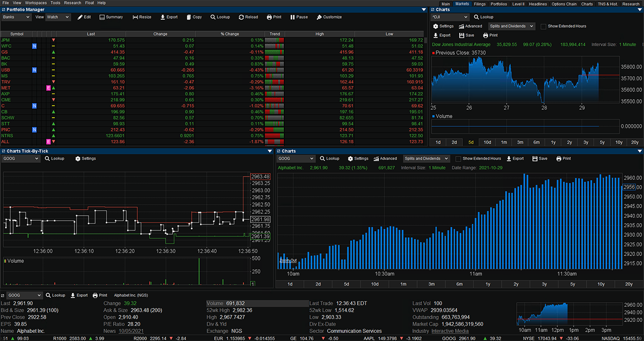The height and width of the screenshot is (341, 644).
Task: Click the E flag on the ALL row
Action: point(49,142)
